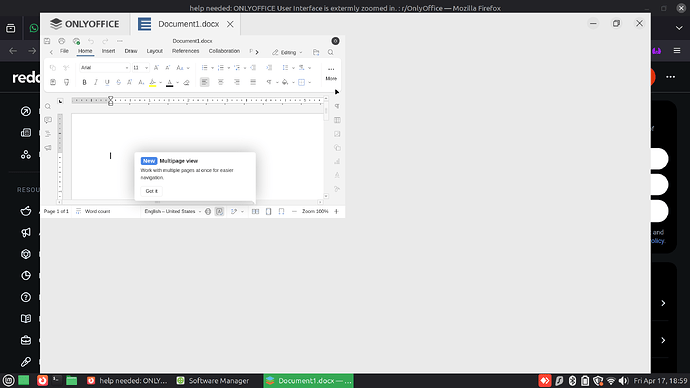Viewport: 690px width, 388px height.
Task: Toggle spell checking in the status bar
Action: (220, 212)
